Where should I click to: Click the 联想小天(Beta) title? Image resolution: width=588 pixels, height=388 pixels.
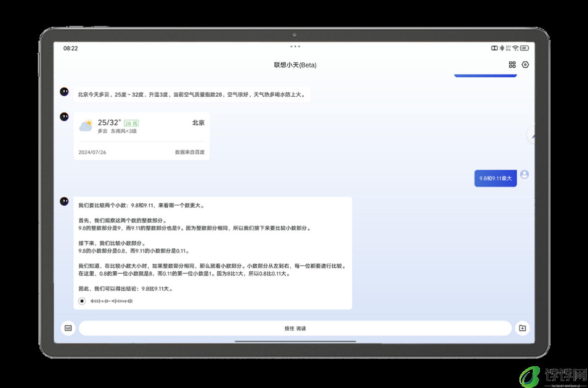(x=295, y=65)
